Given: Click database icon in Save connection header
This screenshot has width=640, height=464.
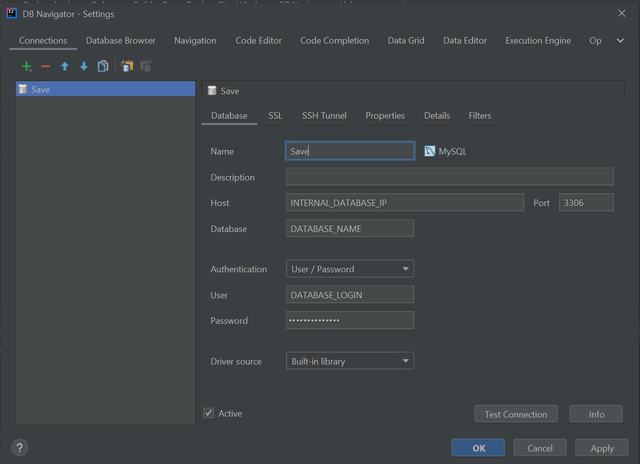Looking at the screenshot, I should click(211, 91).
